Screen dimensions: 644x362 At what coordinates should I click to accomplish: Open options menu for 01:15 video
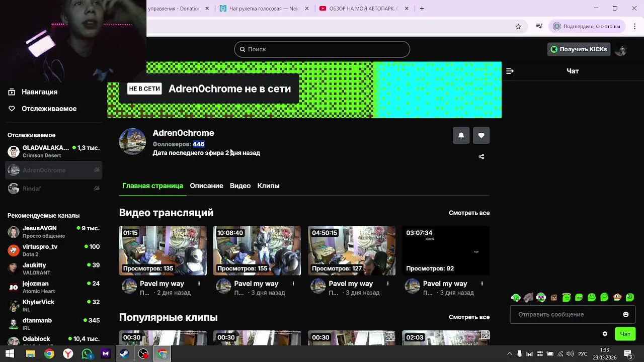199,284
